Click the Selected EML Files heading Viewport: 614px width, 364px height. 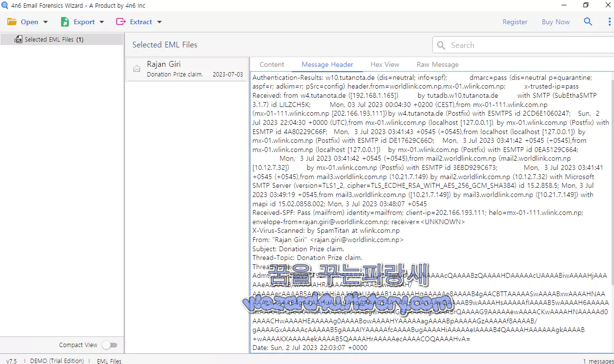click(165, 45)
